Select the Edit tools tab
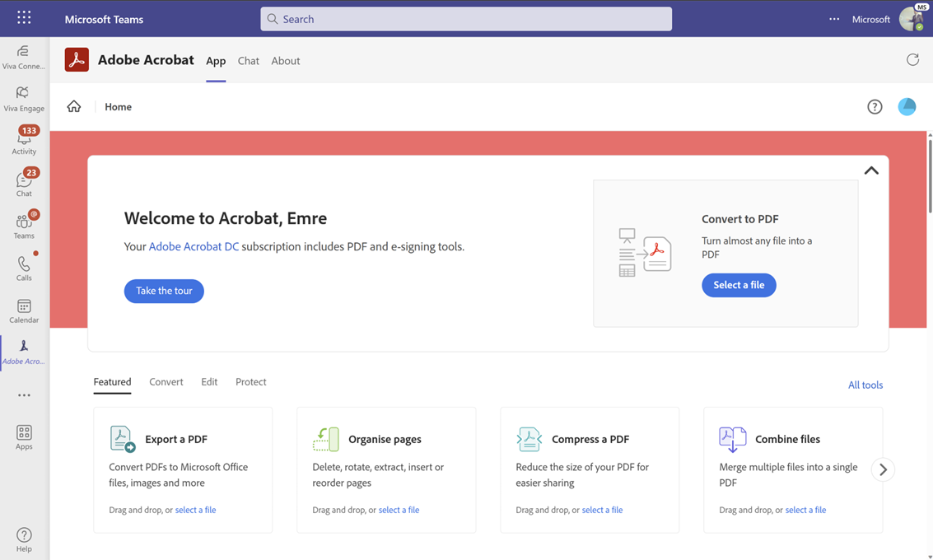Viewport: 933px width, 560px height. click(209, 382)
